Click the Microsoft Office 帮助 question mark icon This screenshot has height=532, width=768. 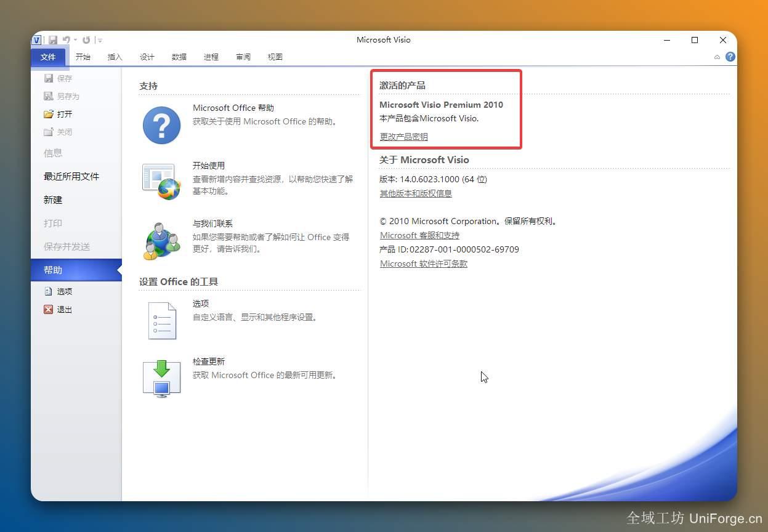coord(161,125)
